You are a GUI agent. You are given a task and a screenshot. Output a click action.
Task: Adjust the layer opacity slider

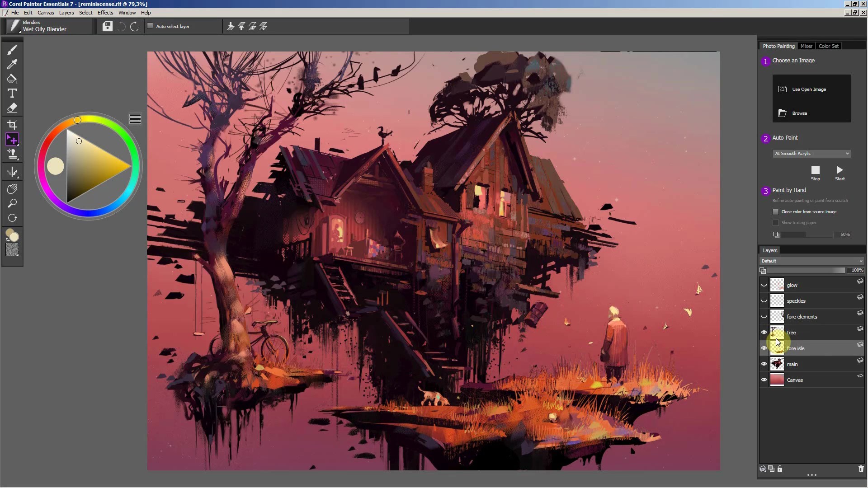point(806,270)
